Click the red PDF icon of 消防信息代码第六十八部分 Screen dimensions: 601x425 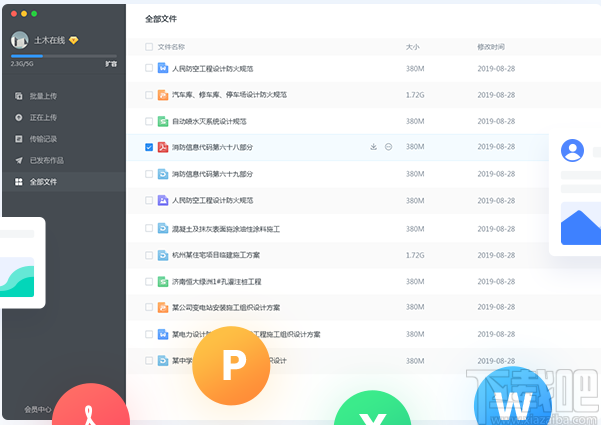point(163,147)
